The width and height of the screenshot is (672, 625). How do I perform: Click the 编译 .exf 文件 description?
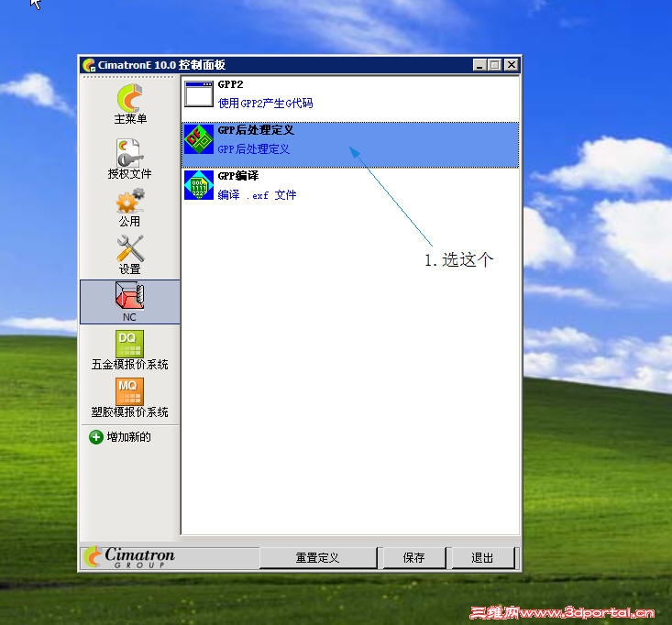[257, 195]
